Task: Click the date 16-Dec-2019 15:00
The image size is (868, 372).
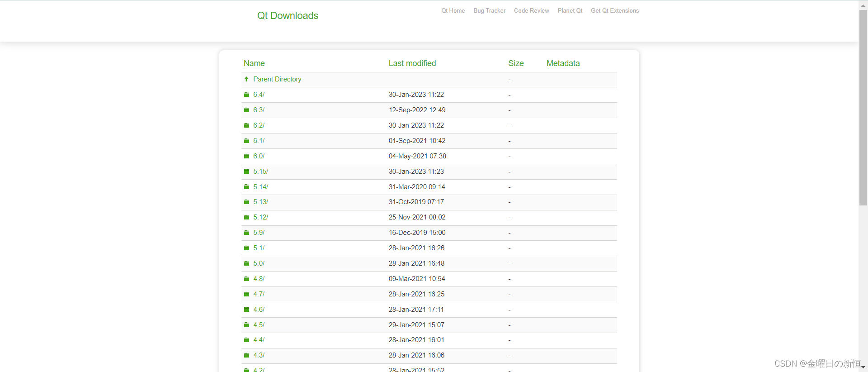Action: [x=417, y=233]
